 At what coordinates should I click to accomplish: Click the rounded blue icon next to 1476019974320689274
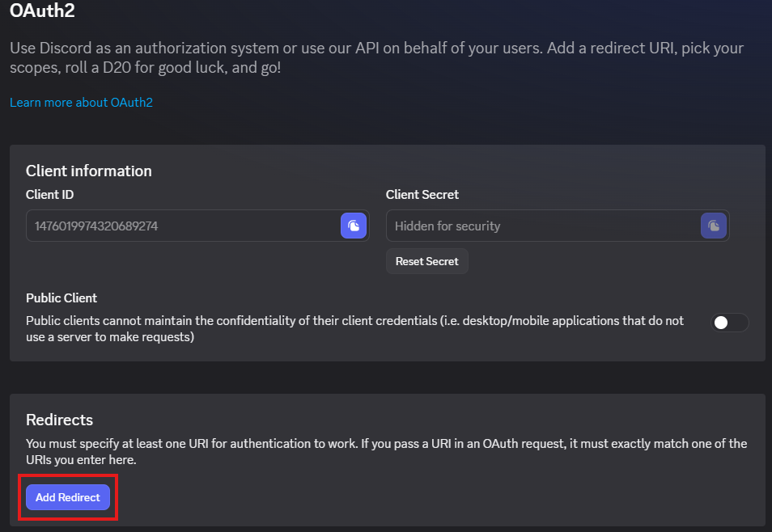(353, 226)
